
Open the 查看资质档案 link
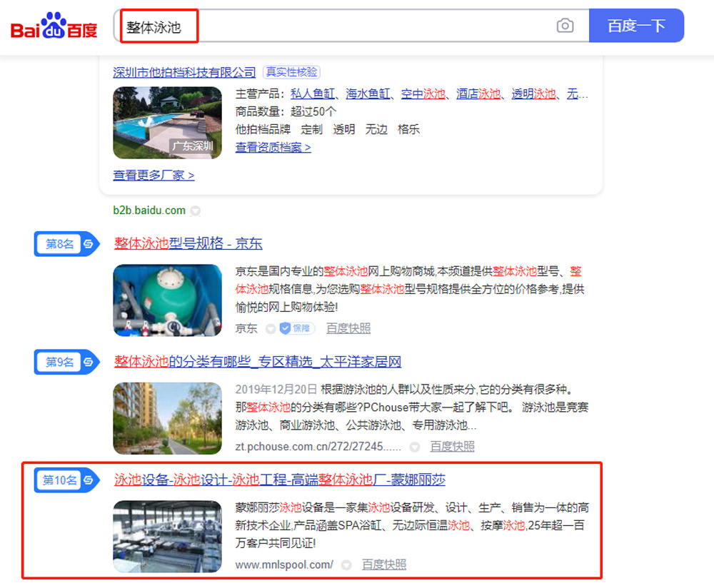coord(273,148)
